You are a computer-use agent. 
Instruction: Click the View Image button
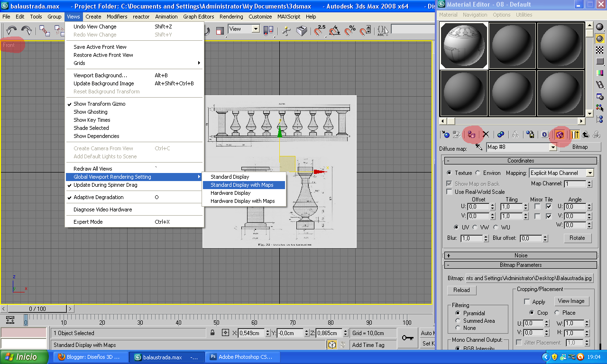pyautogui.click(x=571, y=301)
